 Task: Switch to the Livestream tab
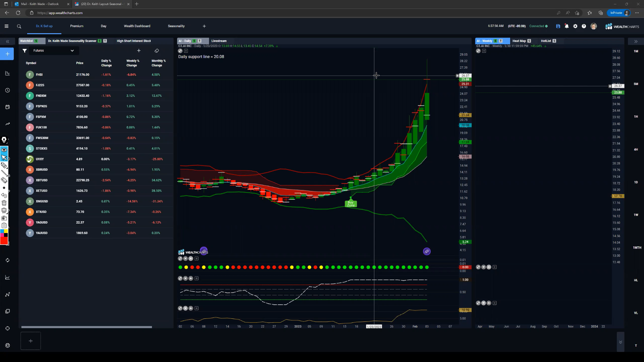(219, 41)
